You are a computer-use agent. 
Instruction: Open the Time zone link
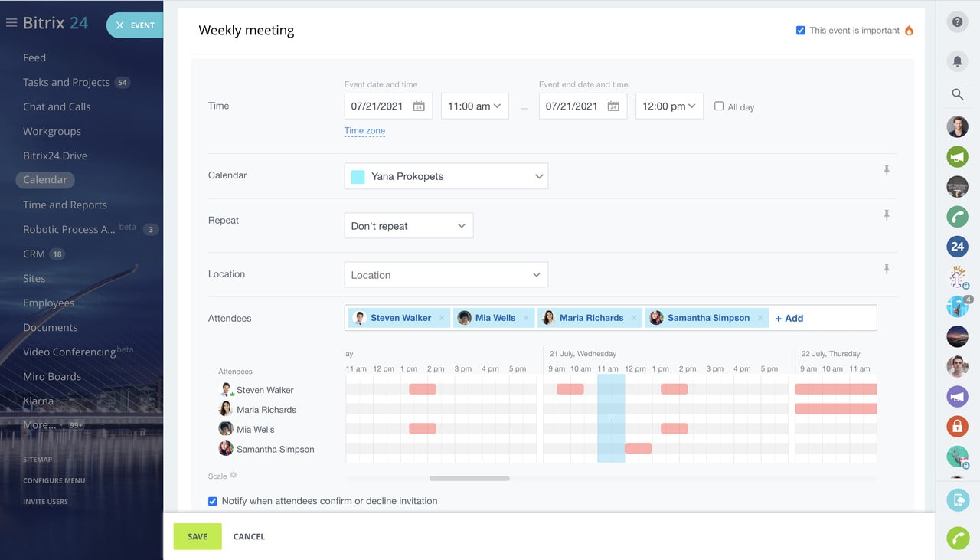coord(364,130)
